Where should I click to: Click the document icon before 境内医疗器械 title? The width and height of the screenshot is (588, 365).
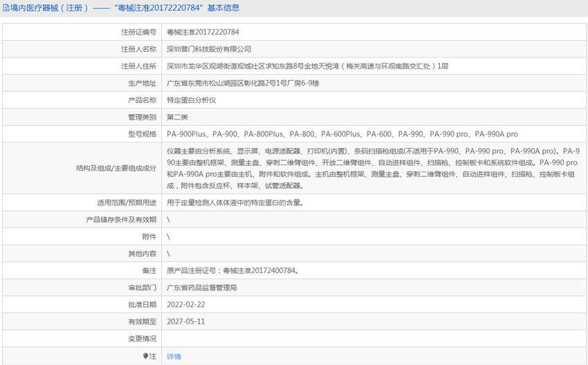(x=6, y=8)
